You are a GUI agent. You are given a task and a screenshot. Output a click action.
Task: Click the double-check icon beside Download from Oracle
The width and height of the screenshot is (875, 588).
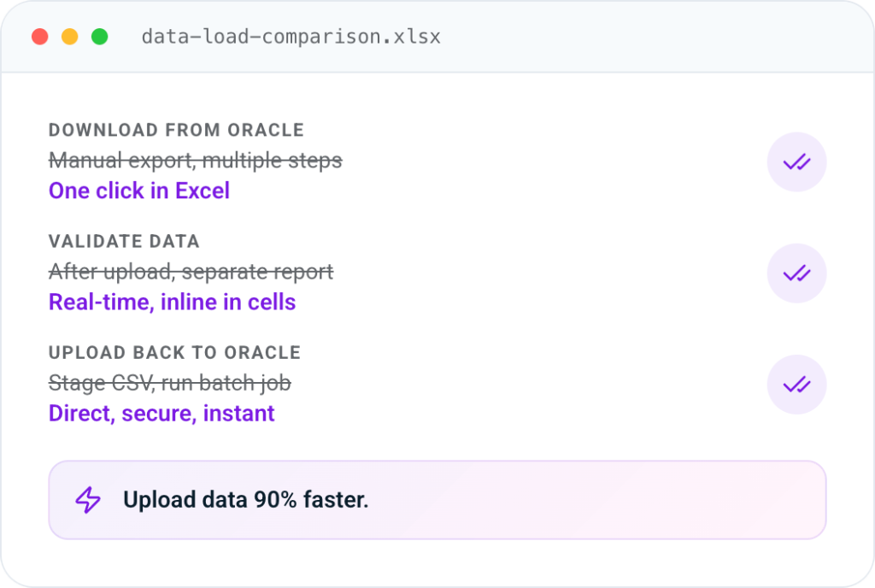796,162
